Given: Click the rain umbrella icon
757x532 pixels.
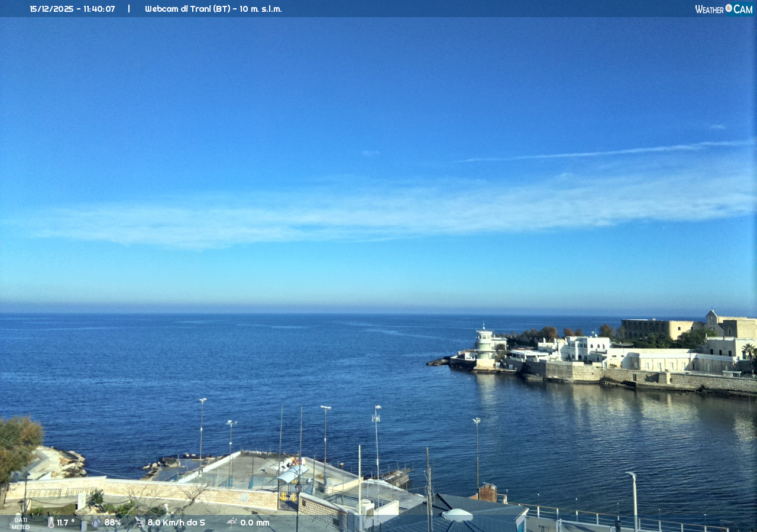Looking at the screenshot, I should click(x=232, y=523).
